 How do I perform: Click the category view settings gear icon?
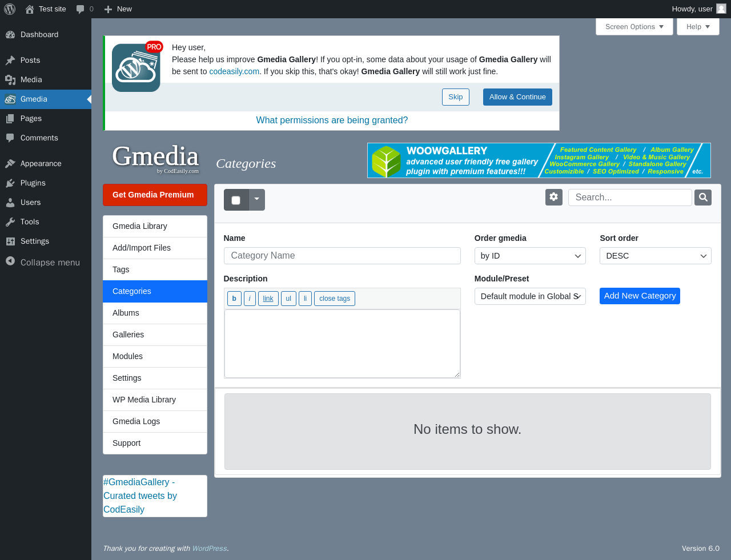pyautogui.click(x=553, y=197)
